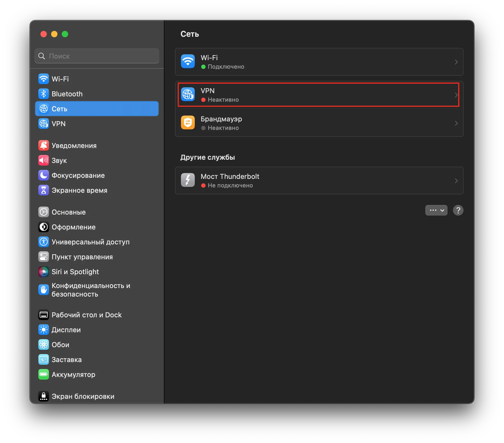Expand the Мост Thunderbolt row chevron
Image resolution: width=504 pixels, height=443 pixels.
click(456, 181)
